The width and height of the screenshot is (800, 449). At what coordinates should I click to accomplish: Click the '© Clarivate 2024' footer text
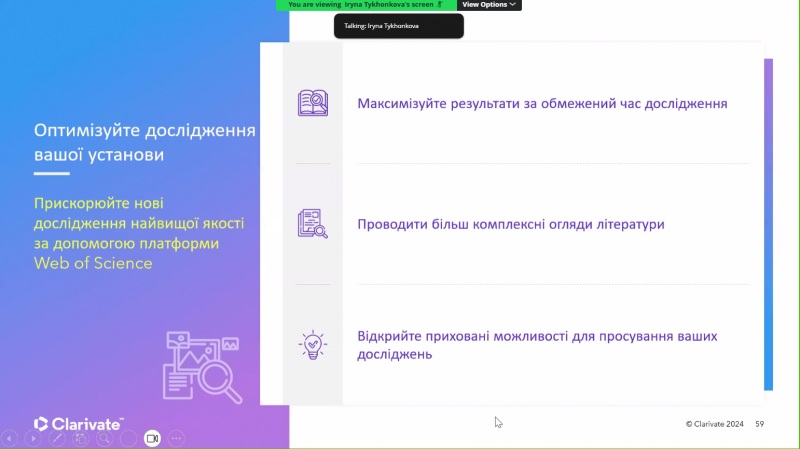point(714,424)
